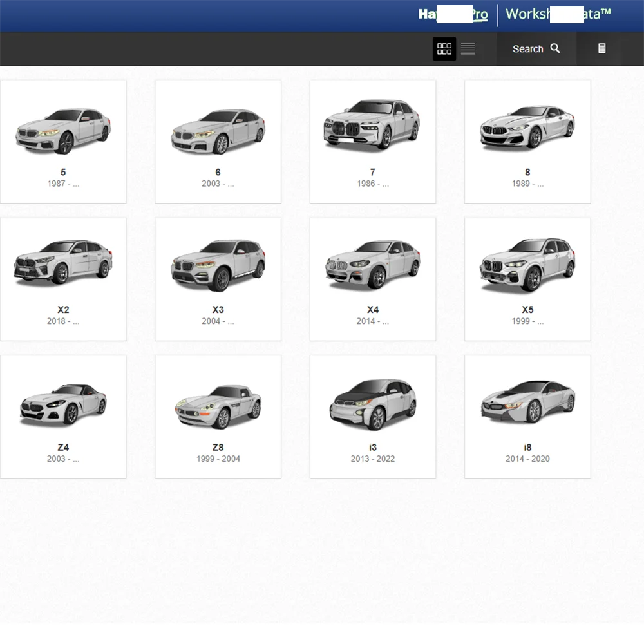Choose the i3 electric car image
Viewport: 644px width, 644px height.
pyautogui.click(x=373, y=404)
